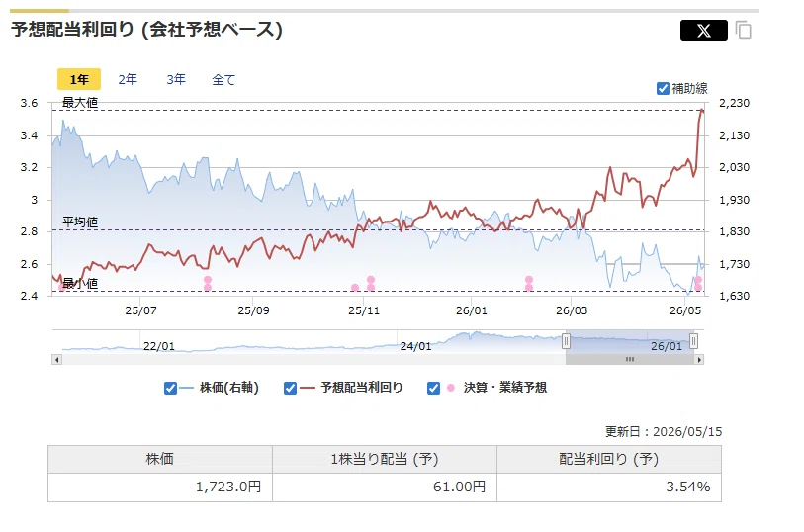Click the 26/03 x-axis label

572,310
